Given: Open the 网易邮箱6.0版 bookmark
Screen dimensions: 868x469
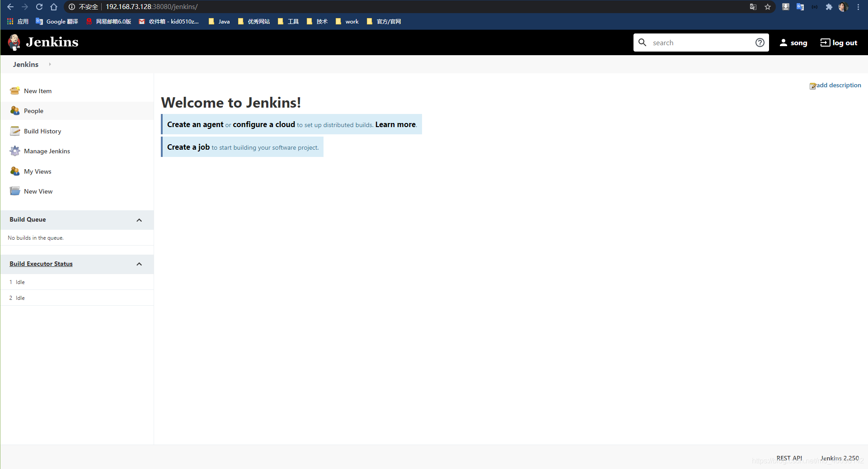Looking at the screenshot, I should 108,21.
